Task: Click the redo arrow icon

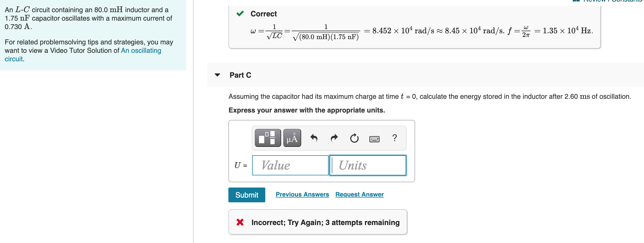Action: [x=334, y=138]
